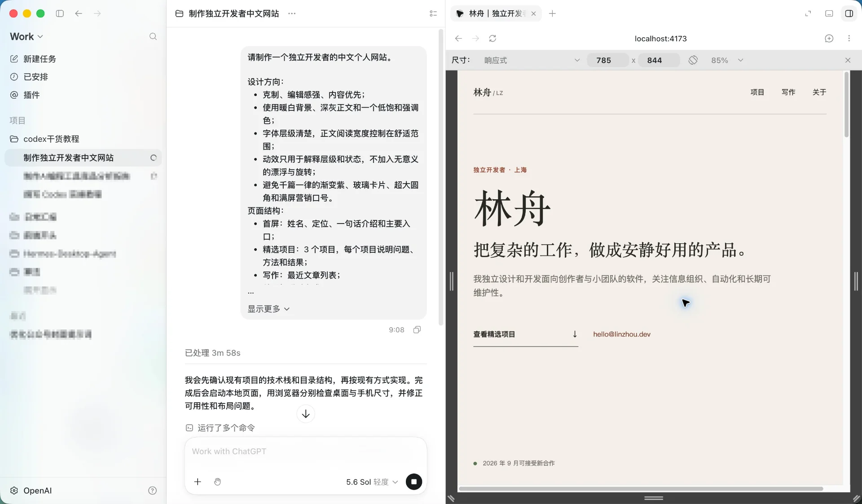
Task: Click the preview's horizontal scrollbar
Action: pos(641,489)
